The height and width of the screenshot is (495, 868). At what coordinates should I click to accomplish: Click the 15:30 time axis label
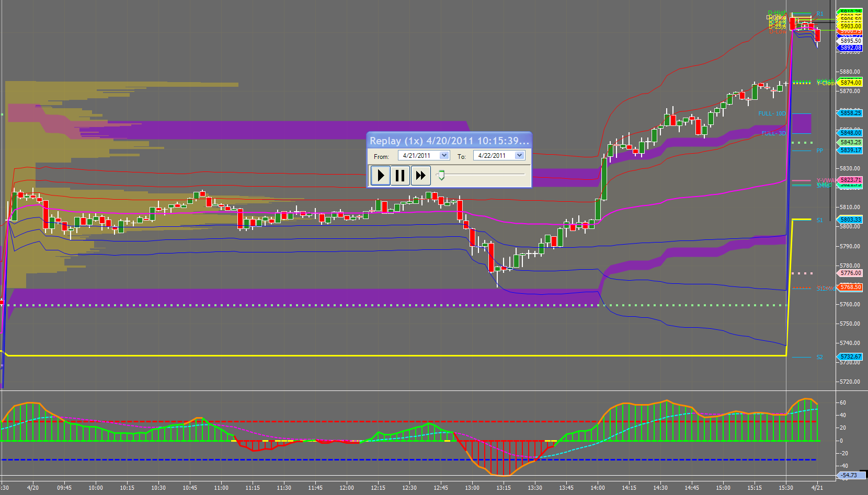coord(786,488)
